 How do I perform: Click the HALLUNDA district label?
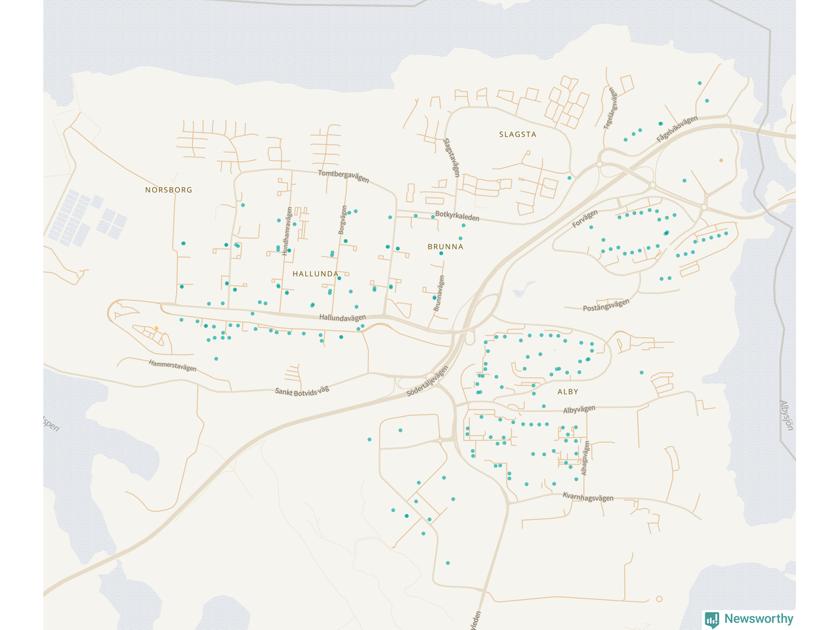316,274
